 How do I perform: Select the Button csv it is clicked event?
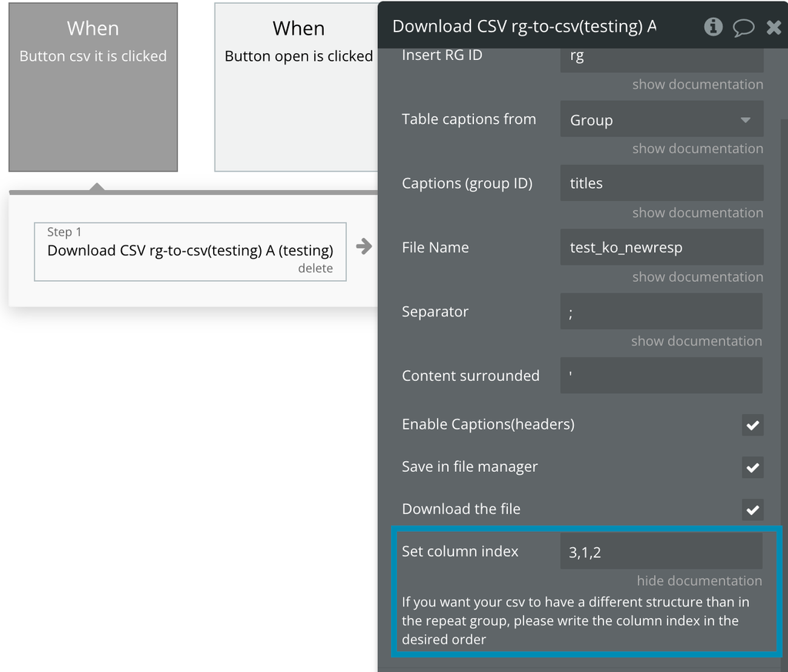[x=93, y=86]
